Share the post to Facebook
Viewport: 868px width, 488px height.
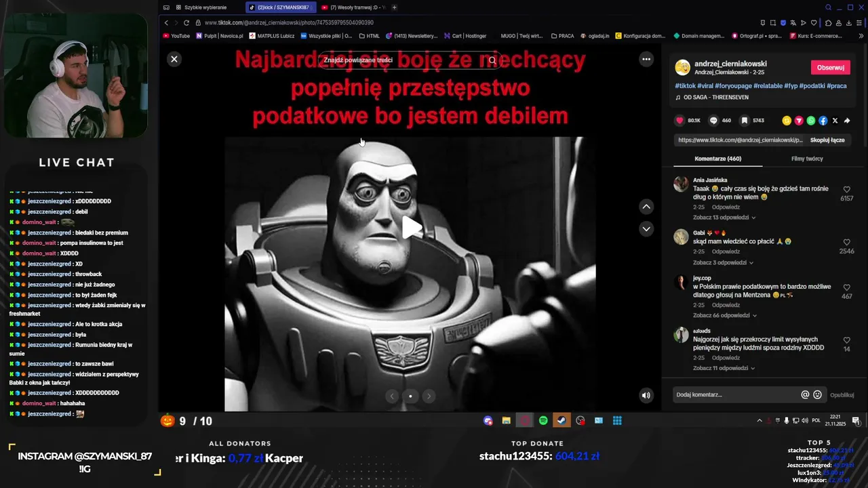(x=823, y=121)
